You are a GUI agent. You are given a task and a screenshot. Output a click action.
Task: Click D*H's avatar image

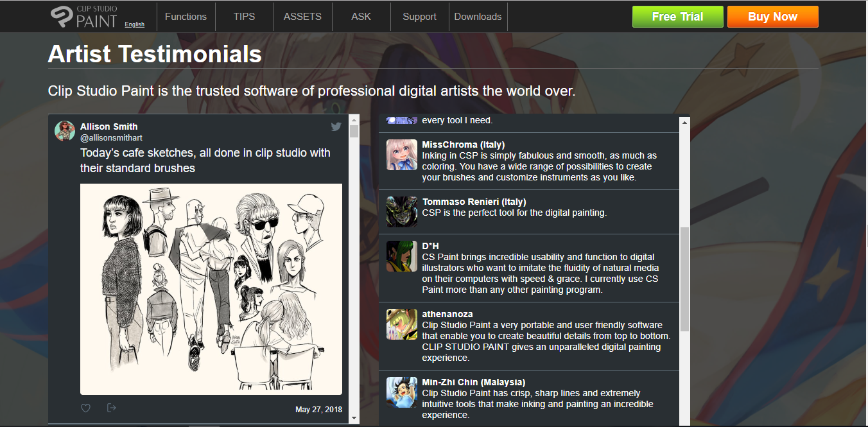(402, 256)
